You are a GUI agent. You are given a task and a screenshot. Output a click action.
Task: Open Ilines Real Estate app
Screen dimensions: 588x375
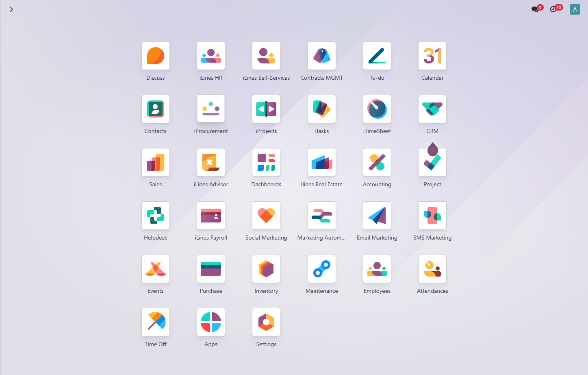click(322, 162)
